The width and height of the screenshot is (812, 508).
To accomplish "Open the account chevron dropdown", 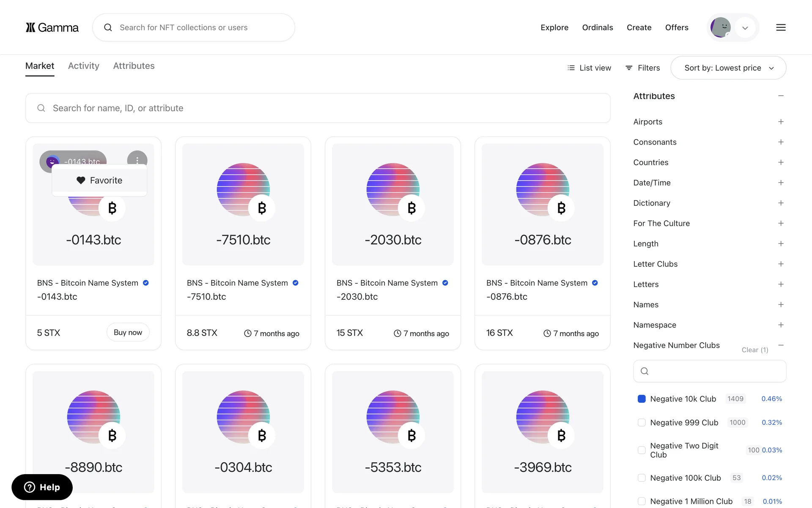I will 745,28.
